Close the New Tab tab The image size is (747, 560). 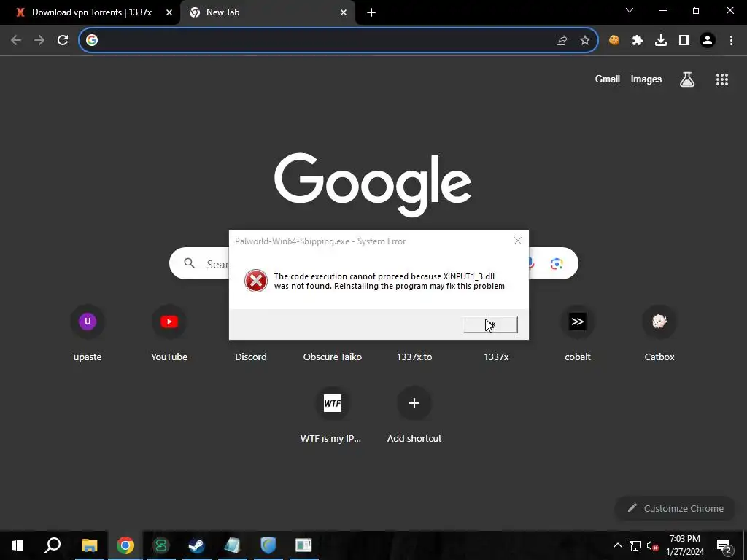click(344, 12)
